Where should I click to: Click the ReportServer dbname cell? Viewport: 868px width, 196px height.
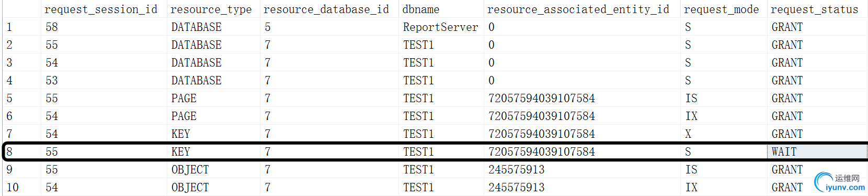441,27
